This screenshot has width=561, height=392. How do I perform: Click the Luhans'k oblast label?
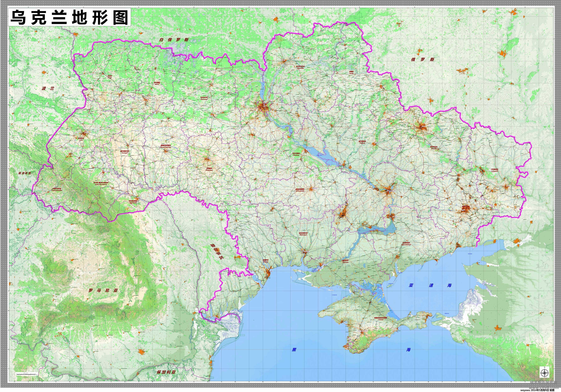pos(494,170)
